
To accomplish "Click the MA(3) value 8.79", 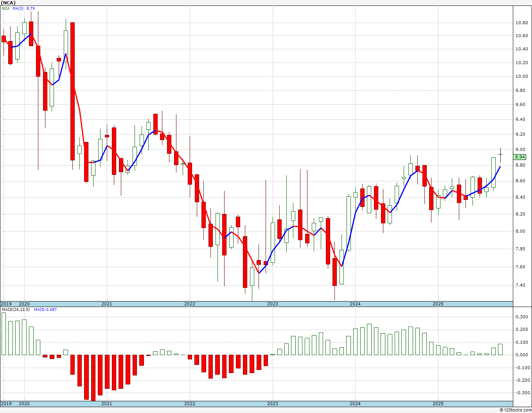I will (x=31, y=8).
